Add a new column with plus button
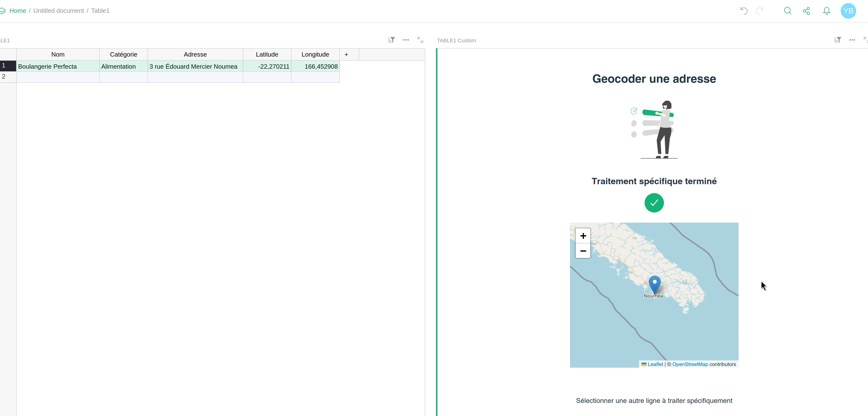The image size is (868, 416). point(346,54)
